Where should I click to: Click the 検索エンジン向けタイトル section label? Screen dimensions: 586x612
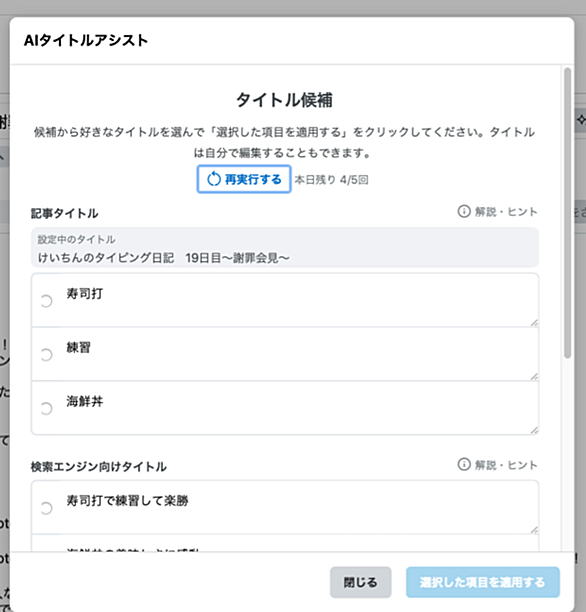pyautogui.click(x=98, y=466)
